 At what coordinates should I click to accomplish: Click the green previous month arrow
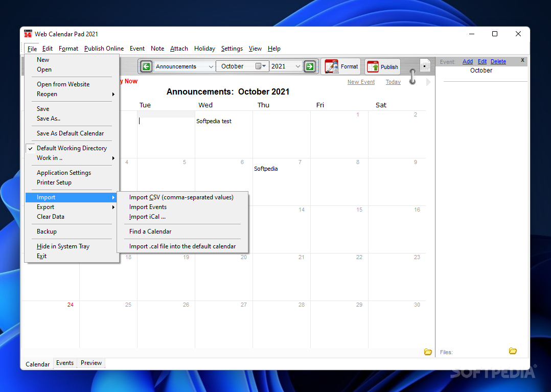click(146, 66)
